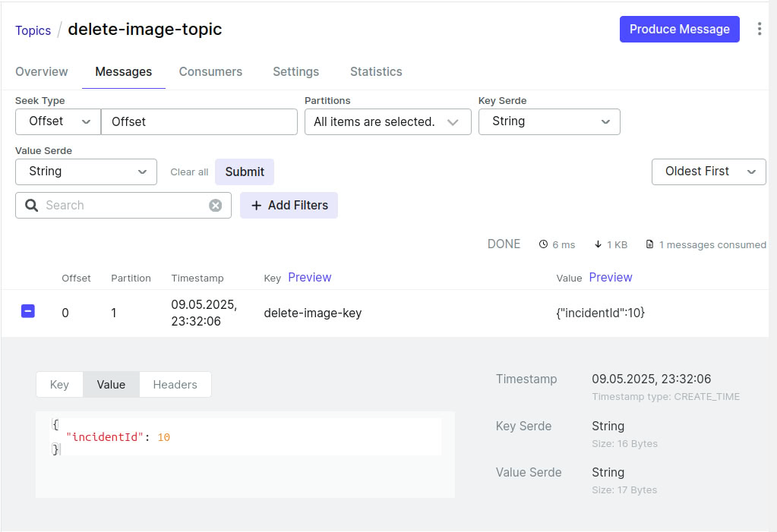Show the Headers tab of the message
Image resolution: width=777 pixels, height=532 pixels.
[175, 385]
